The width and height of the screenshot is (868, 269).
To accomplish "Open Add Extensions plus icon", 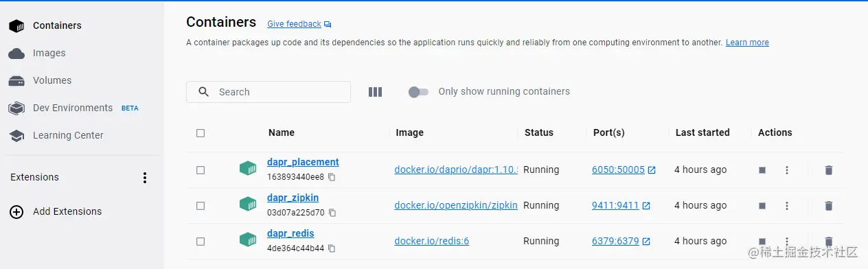I will (16, 212).
